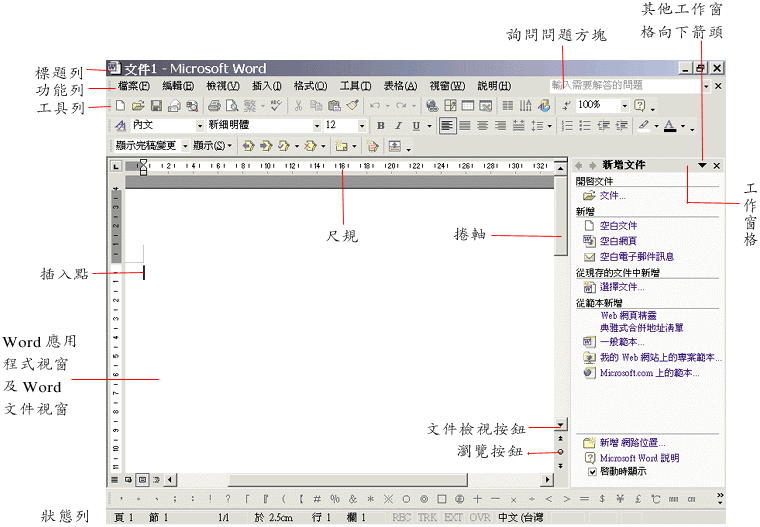Create a new blank document from toolbar

120,105
